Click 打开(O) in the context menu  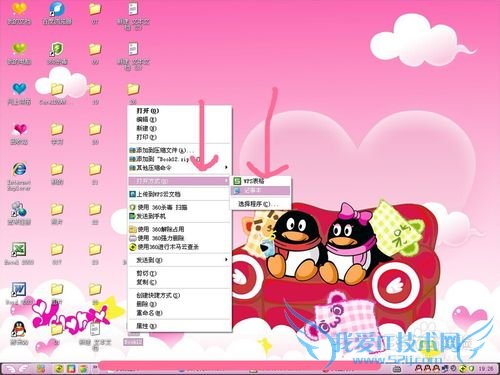[x=180, y=111]
